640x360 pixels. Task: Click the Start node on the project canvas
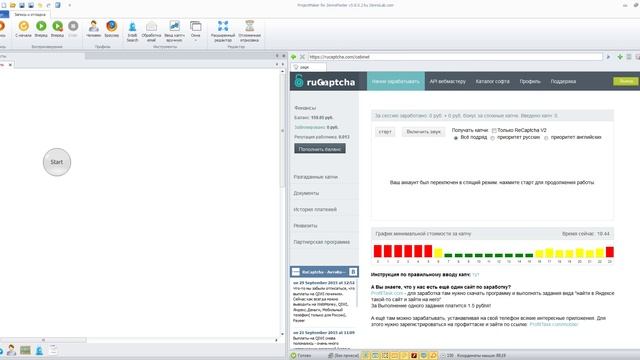[57, 162]
